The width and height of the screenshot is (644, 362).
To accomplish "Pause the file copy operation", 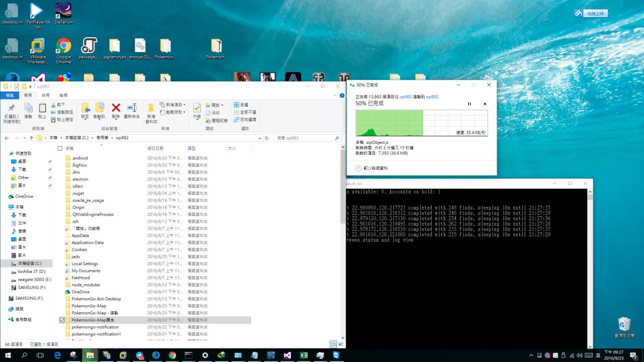I will [469, 104].
